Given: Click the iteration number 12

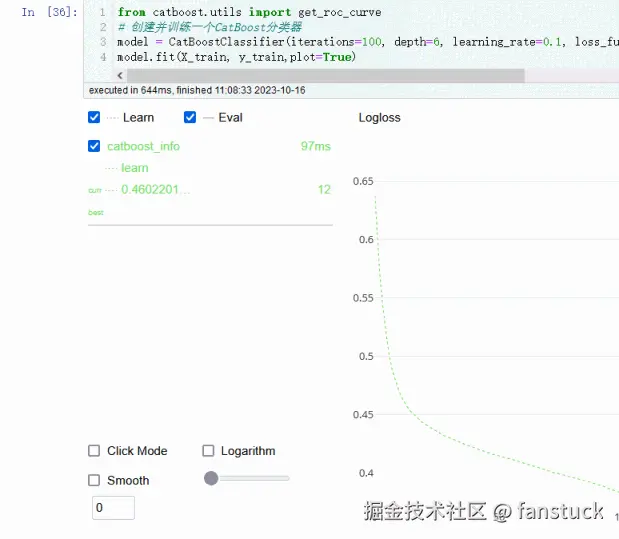Looking at the screenshot, I should [324, 190].
